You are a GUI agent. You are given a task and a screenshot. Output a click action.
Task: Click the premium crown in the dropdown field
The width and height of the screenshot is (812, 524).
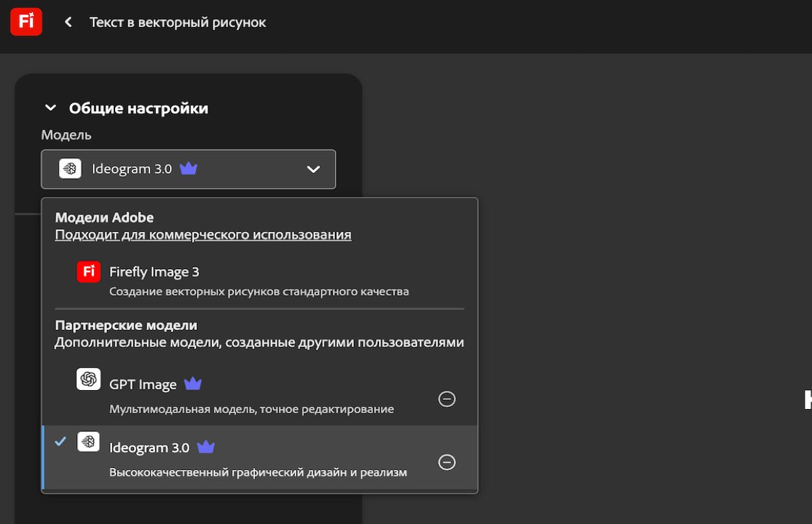coord(189,168)
